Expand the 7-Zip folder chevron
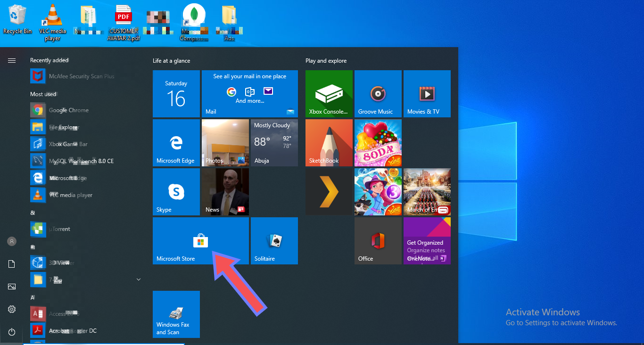 tap(139, 279)
